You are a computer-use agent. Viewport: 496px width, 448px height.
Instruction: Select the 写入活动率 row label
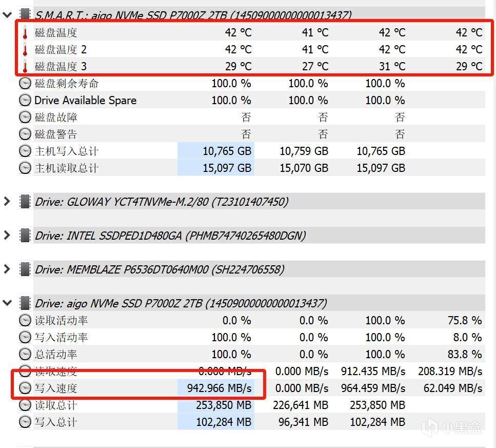coord(62,337)
